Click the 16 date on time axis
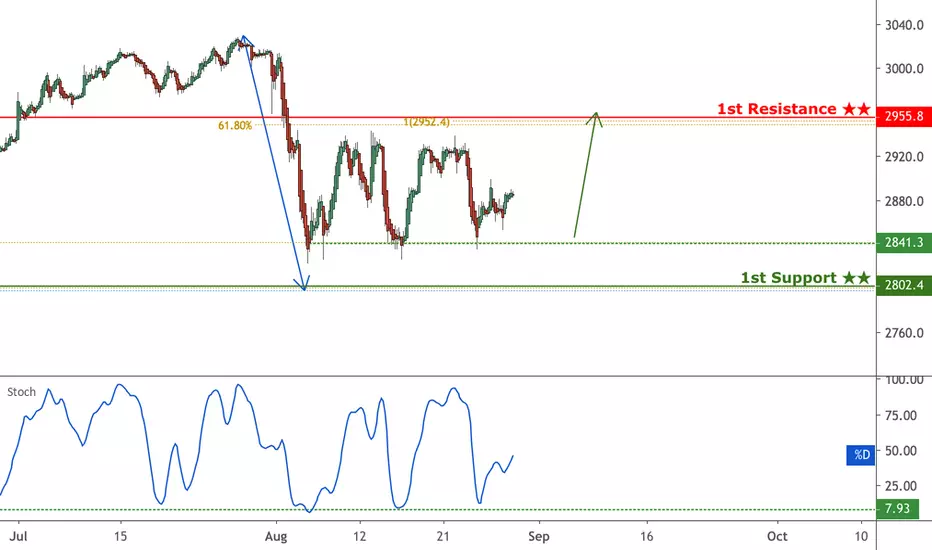Image resolution: width=932 pixels, height=550 pixels. (647, 536)
